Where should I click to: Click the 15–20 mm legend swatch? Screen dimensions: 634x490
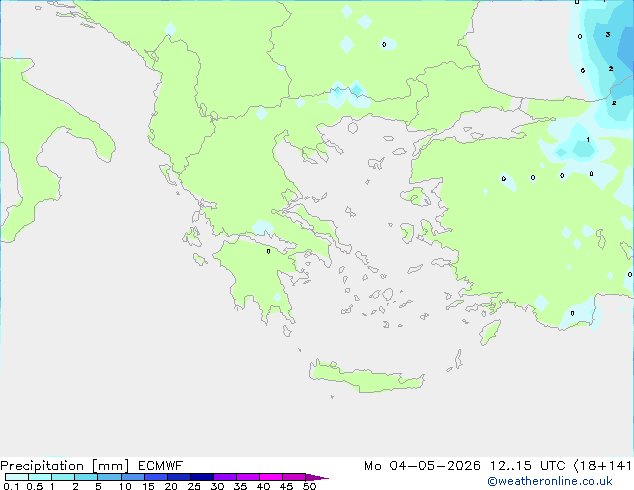click(x=156, y=477)
